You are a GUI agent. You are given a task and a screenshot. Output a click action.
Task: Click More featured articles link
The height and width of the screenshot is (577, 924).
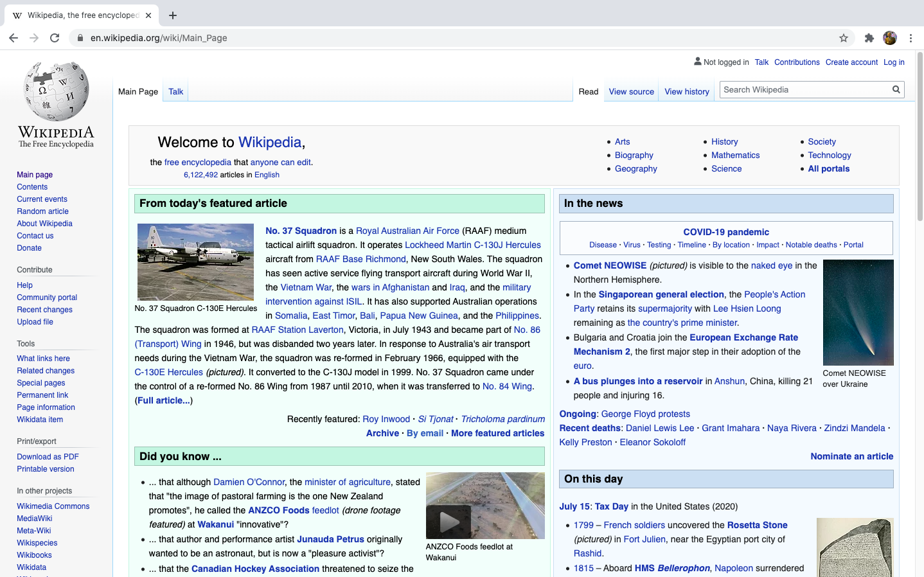[x=497, y=433]
